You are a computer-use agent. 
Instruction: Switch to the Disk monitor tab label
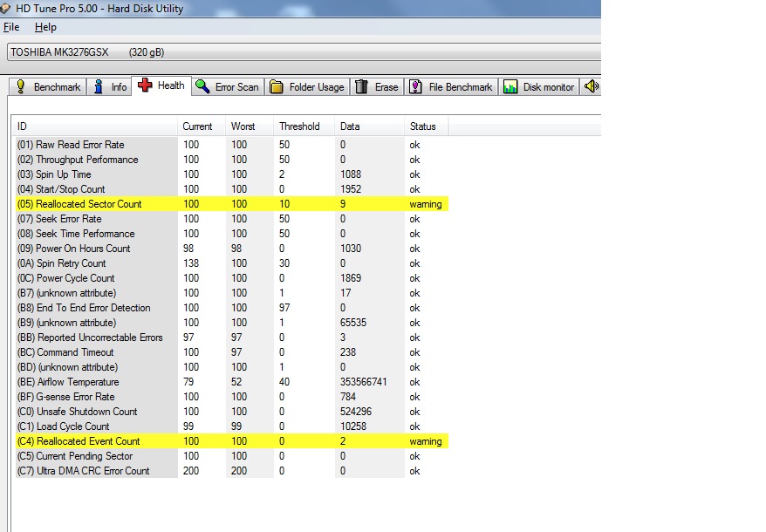point(549,87)
